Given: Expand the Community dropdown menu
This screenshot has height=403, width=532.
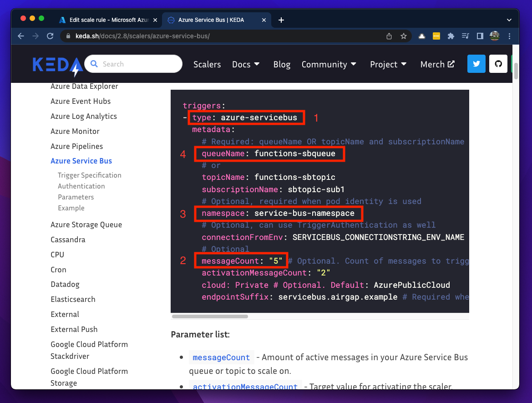Looking at the screenshot, I should [329, 65].
